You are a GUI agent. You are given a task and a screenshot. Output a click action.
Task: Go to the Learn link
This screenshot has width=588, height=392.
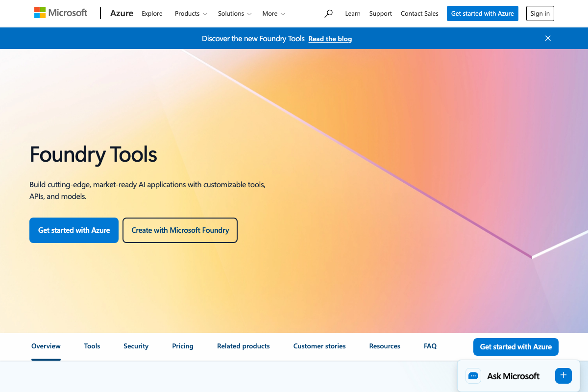(x=353, y=14)
